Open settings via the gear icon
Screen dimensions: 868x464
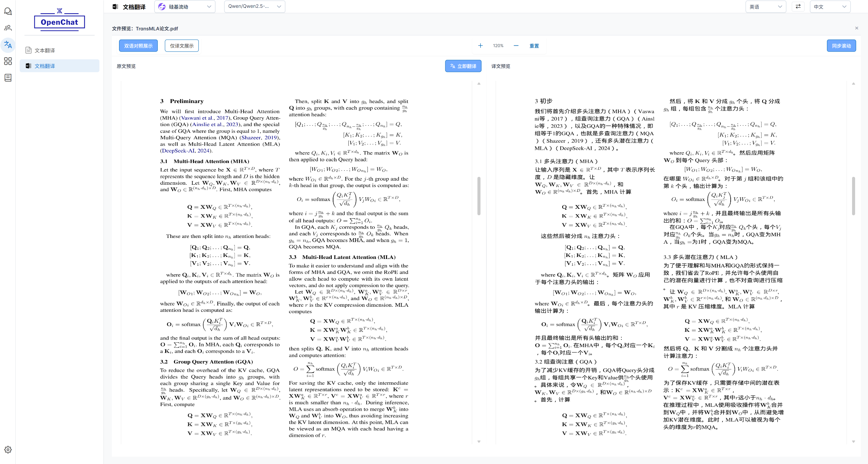pyautogui.click(x=8, y=449)
